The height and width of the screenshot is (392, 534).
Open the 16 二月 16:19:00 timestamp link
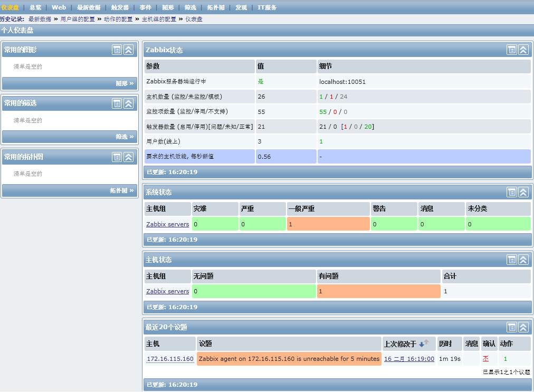[409, 359]
